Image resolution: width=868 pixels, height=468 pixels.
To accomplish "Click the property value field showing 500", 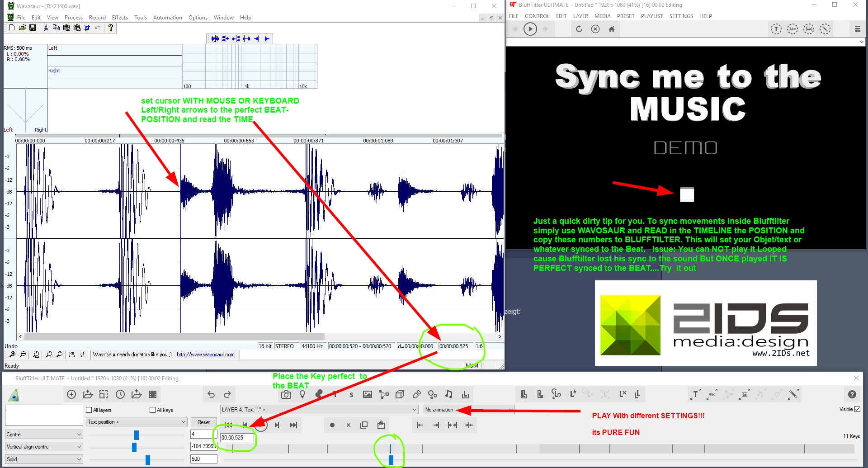I will pos(204,459).
